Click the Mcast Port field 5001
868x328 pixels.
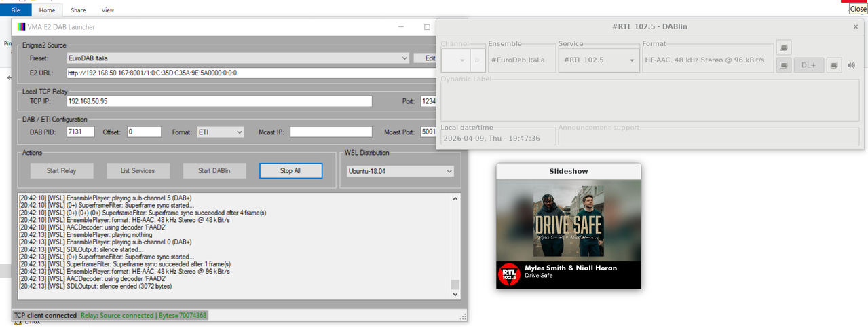point(429,132)
